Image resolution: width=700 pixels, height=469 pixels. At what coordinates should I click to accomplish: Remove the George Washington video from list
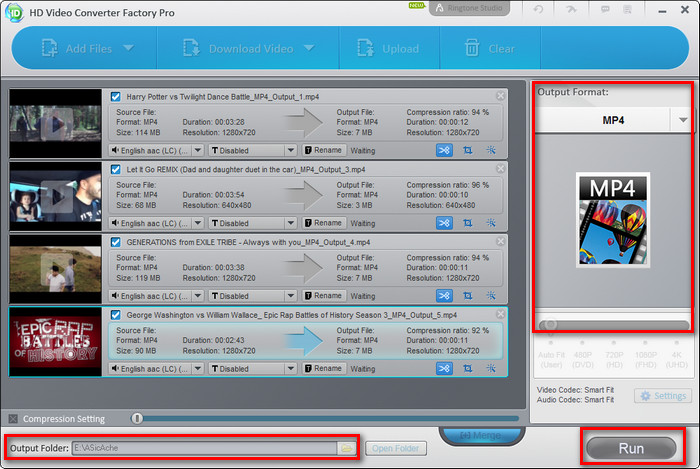500,314
